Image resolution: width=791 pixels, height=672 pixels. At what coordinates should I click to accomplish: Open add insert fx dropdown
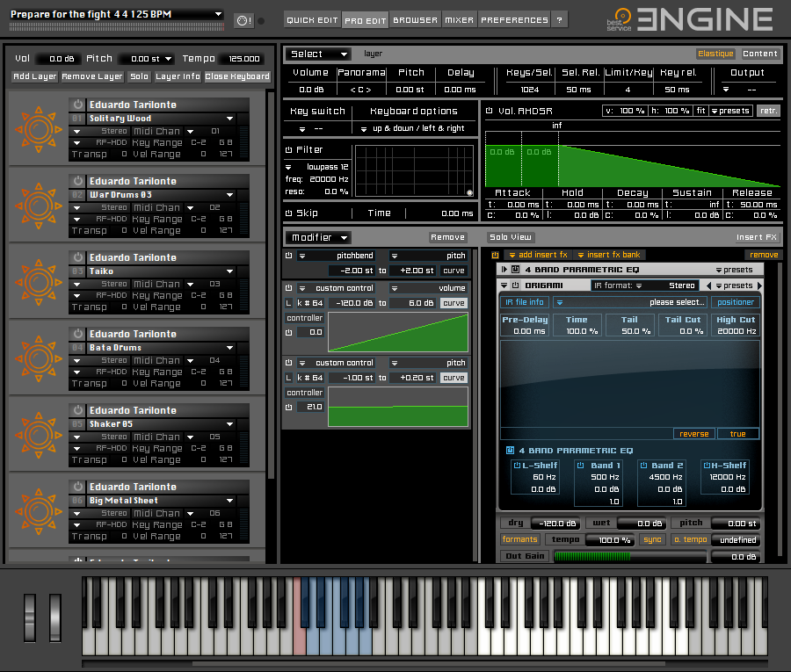coord(538,255)
